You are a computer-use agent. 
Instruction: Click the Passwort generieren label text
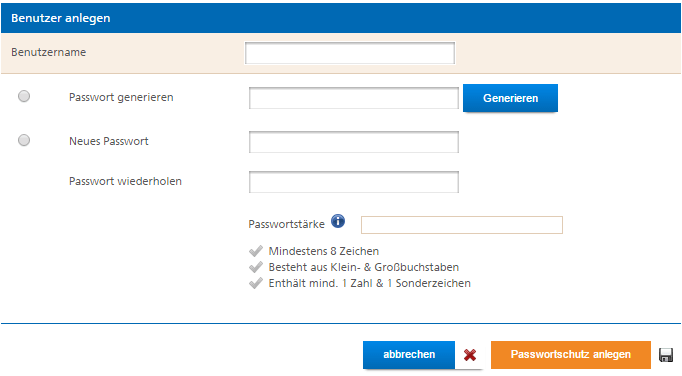121,97
